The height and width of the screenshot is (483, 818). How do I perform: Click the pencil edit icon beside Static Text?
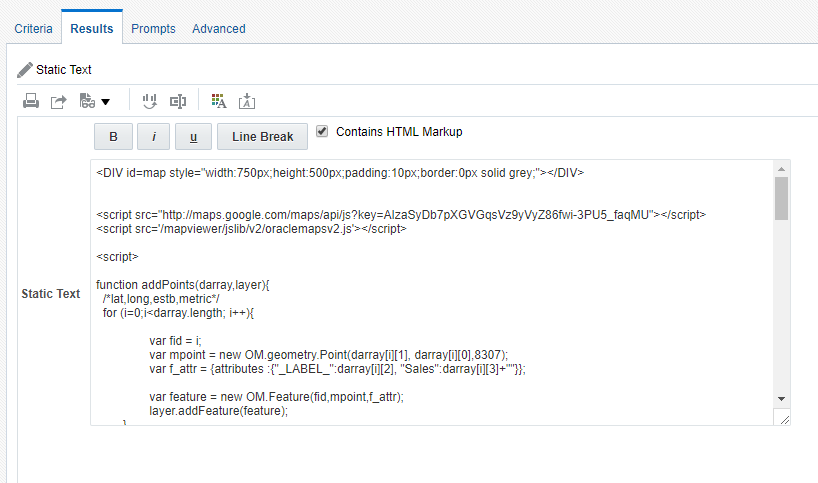(x=25, y=69)
